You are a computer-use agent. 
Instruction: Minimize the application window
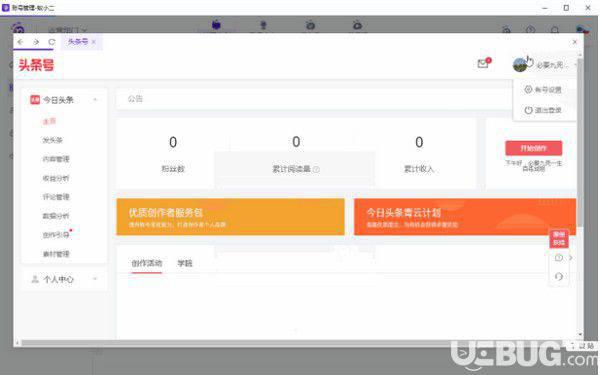pos(545,8)
